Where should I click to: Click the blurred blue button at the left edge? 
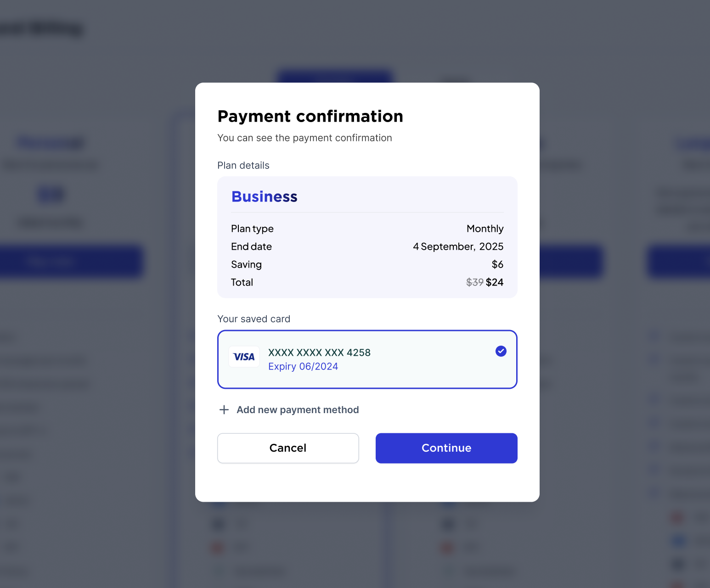71,262
